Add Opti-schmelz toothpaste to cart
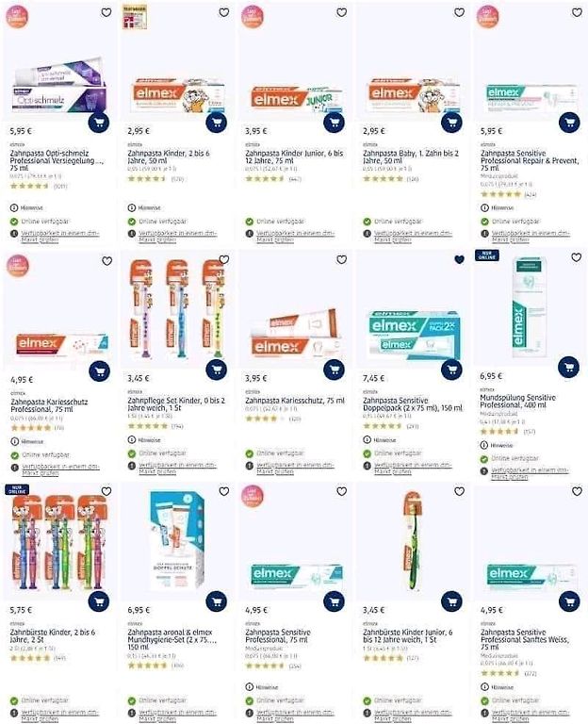Image resolution: width=588 pixels, height=724 pixels. pyautogui.click(x=99, y=123)
